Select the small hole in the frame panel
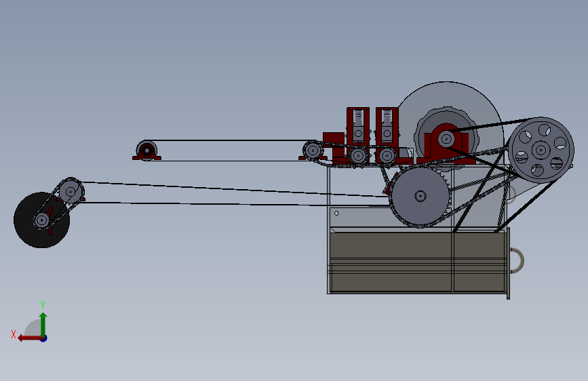This screenshot has width=588, height=381. click(336, 214)
